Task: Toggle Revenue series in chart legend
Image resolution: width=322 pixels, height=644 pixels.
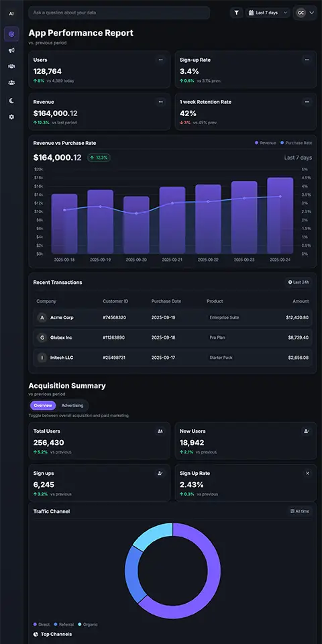Action: tap(266, 143)
